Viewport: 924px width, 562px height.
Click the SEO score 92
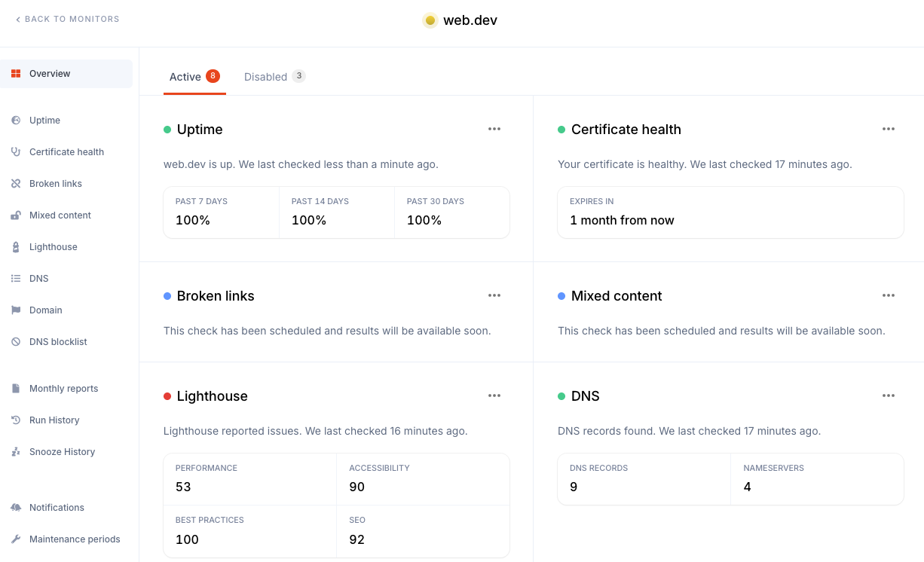point(357,539)
